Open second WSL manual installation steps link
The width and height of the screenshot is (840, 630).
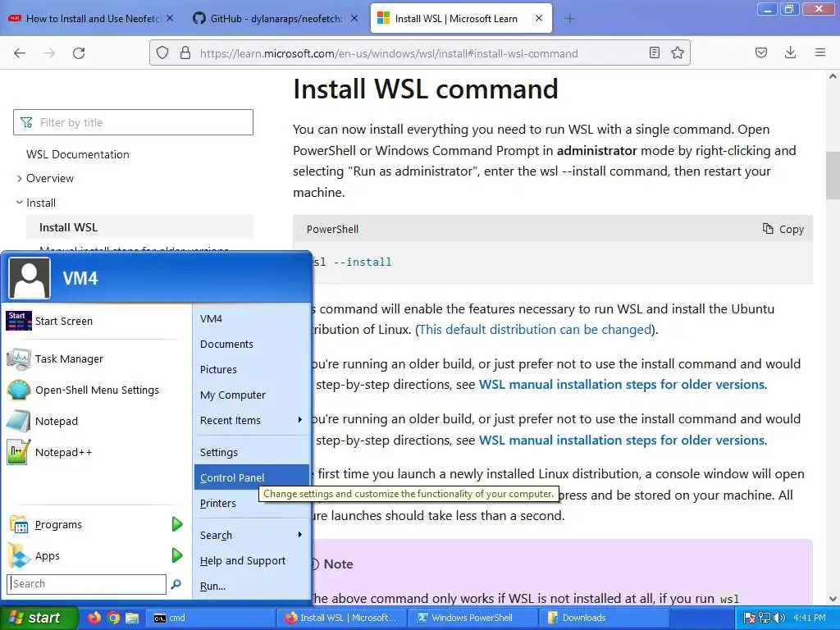point(622,441)
